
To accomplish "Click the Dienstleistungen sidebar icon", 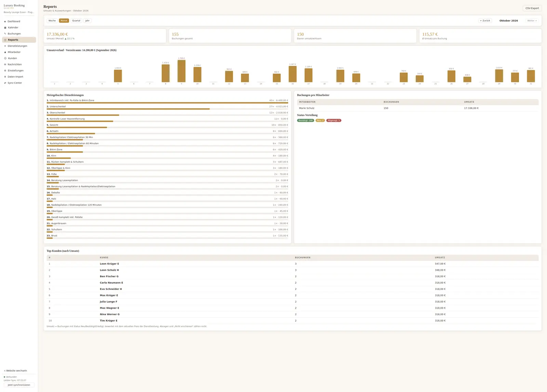I will (x=5, y=46).
